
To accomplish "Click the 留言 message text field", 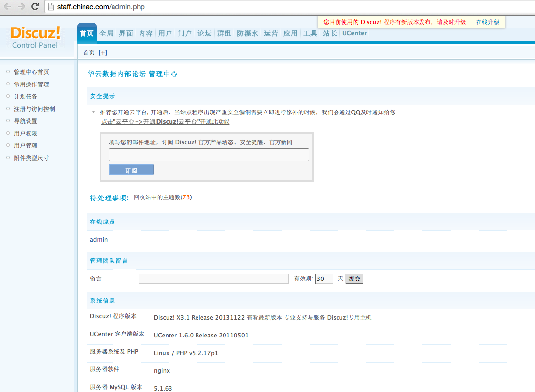I will (214, 279).
